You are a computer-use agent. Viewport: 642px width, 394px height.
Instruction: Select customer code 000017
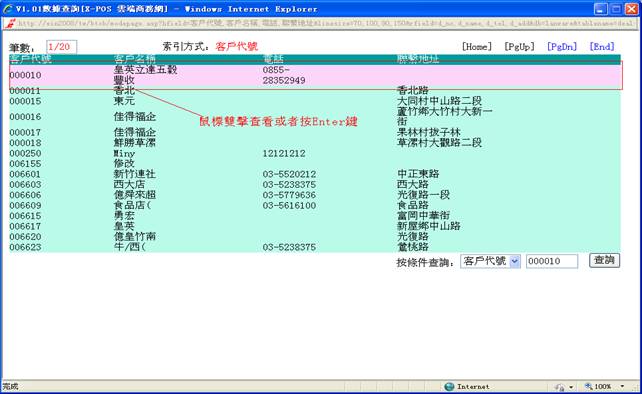25,132
